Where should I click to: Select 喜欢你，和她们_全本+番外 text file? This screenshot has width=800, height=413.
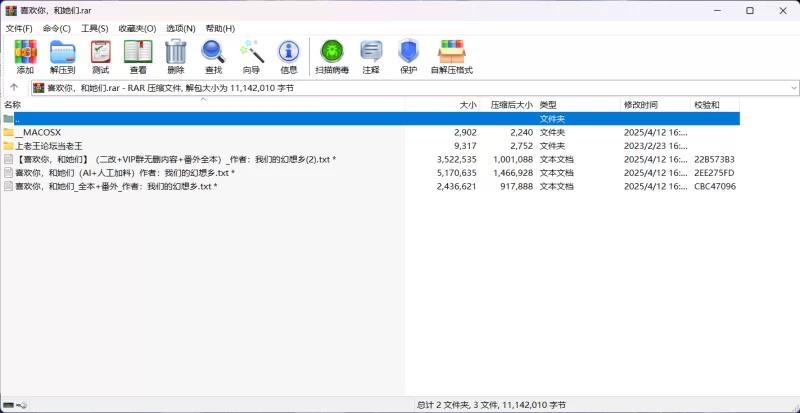pos(115,186)
